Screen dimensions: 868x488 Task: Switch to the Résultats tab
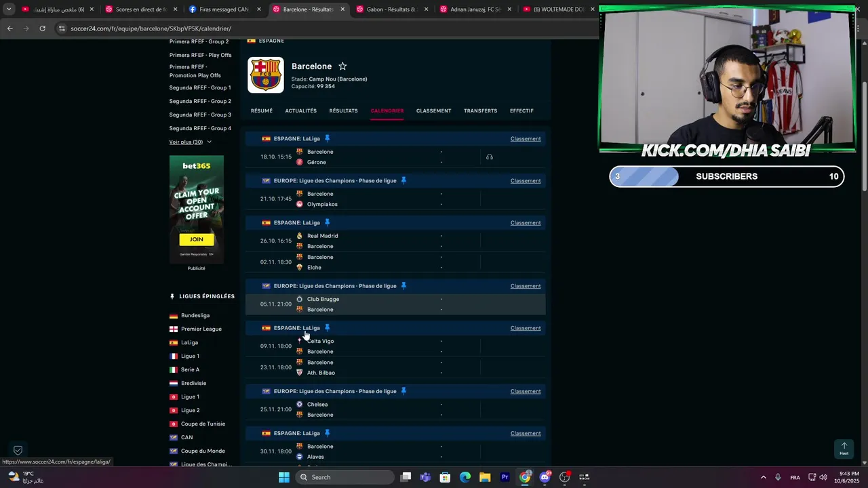coord(343,110)
